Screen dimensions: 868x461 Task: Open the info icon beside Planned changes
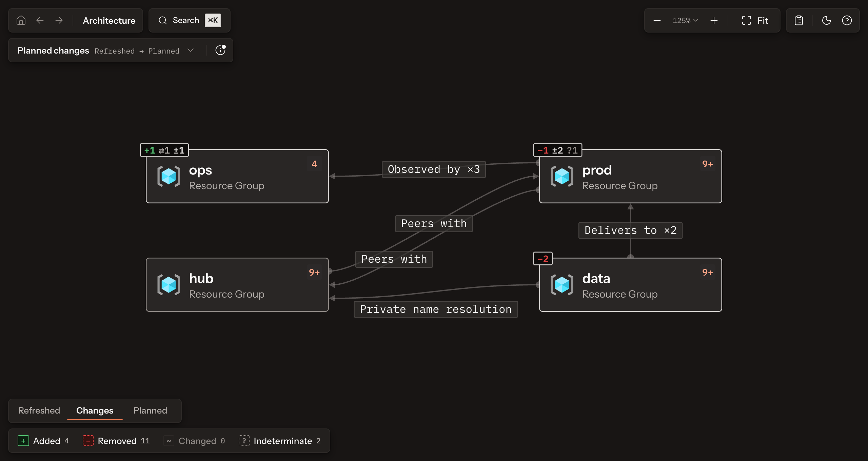[x=220, y=50]
